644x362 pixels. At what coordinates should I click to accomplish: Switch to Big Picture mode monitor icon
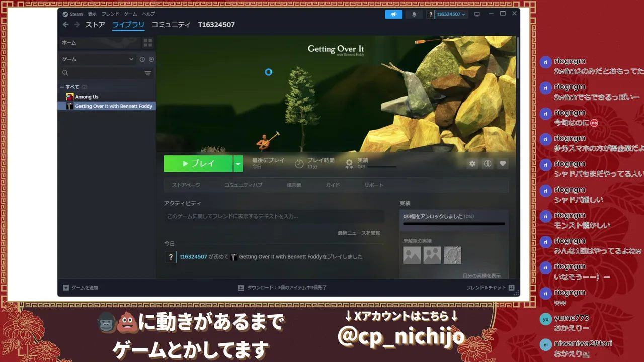477,14
